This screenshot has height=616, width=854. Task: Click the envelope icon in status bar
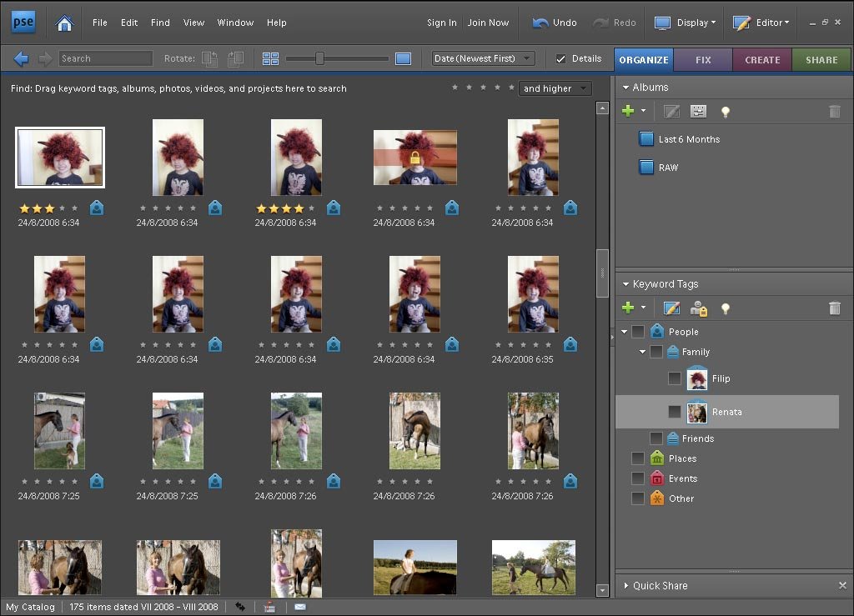299,607
